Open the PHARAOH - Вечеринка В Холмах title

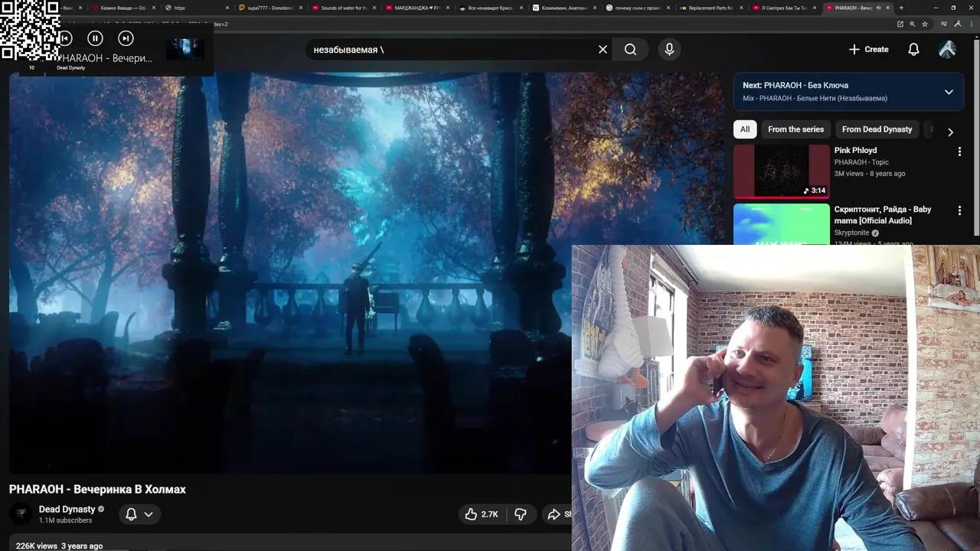(x=97, y=489)
